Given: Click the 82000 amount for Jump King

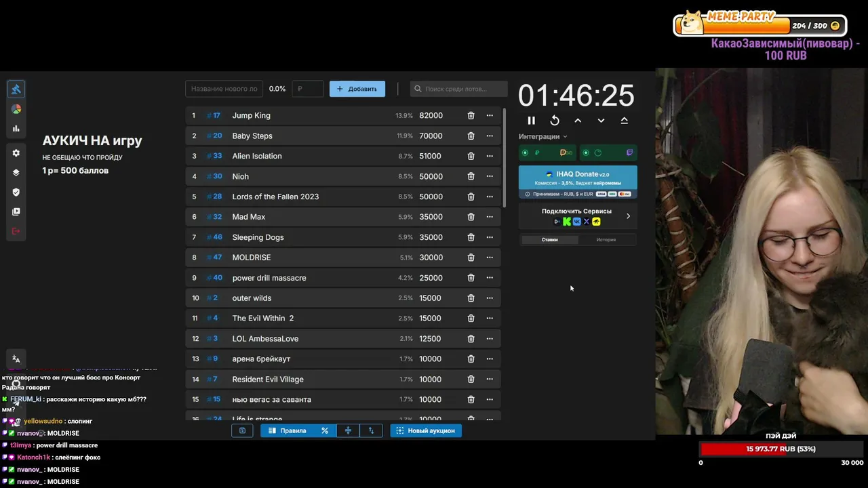Looking at the screenshot, I should tap(431, 115).
